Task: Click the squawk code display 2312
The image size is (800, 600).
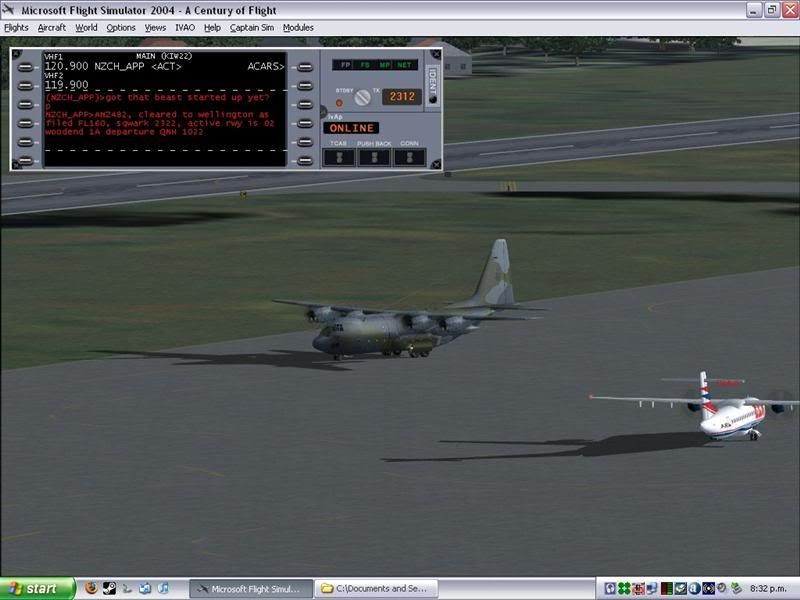Action: 401,97
